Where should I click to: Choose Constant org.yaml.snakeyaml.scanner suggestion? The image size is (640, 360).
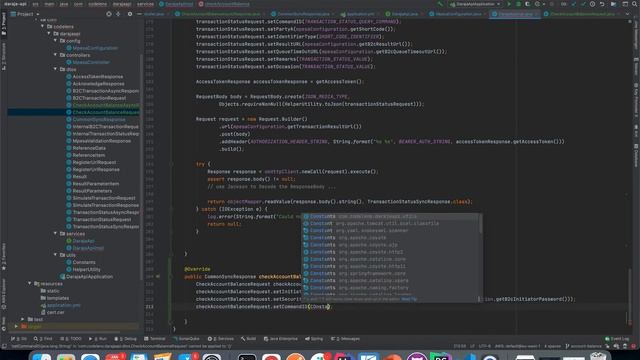(x=391, y=231)
